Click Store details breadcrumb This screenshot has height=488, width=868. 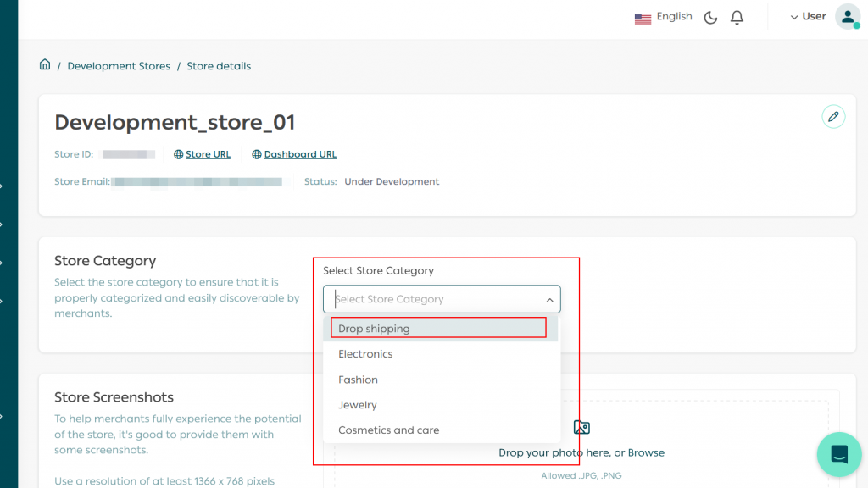click(x=219, y=66)
